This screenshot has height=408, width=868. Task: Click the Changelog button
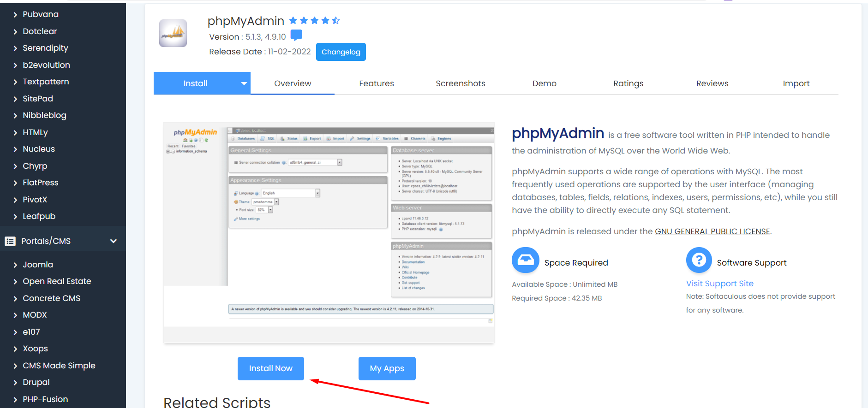[x=341, y=52]
